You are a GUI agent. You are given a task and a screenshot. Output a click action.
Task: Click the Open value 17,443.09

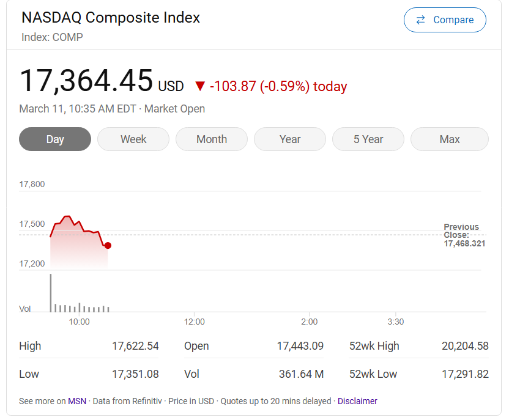click(x=300, y=346)
